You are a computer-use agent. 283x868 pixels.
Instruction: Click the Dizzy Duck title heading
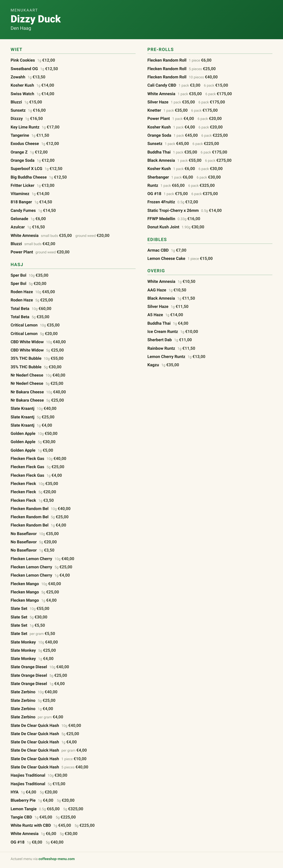35,19
